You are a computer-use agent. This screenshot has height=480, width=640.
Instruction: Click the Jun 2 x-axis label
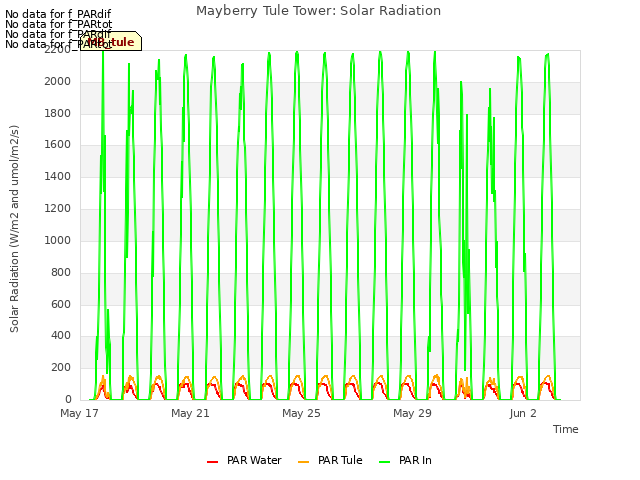click(x=523, y=413)
